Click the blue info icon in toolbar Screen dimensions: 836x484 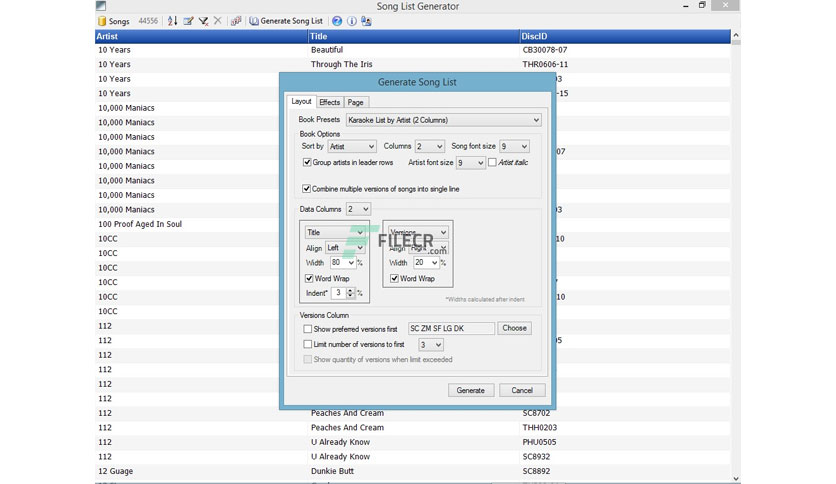(352, 21)
